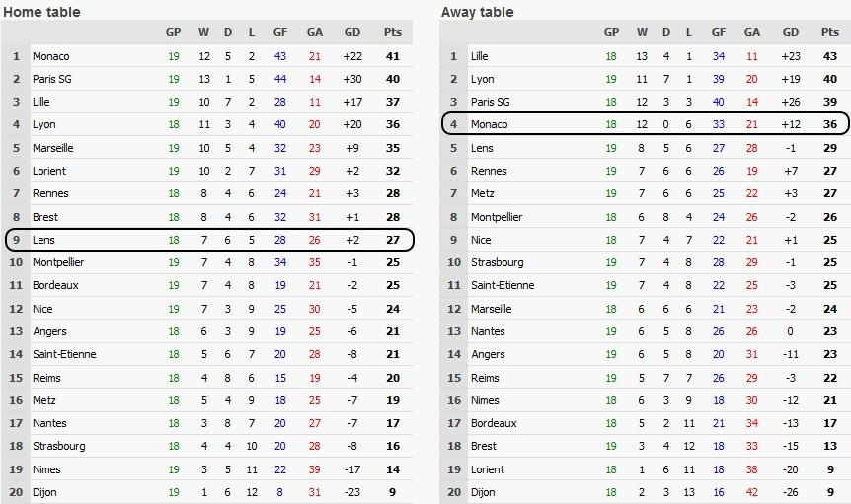Open Monaco in the Away table
This screenshot has width=851, height=504.
(490, 125)
